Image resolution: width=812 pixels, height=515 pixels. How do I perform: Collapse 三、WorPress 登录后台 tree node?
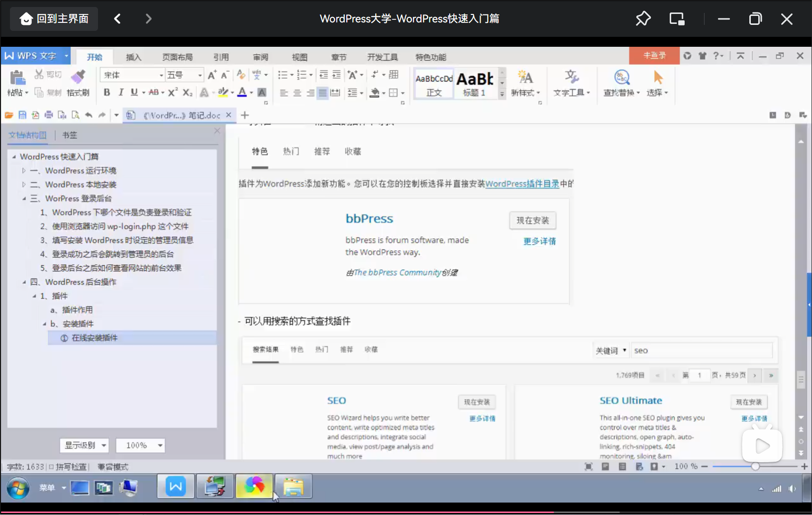coord(23,199)
